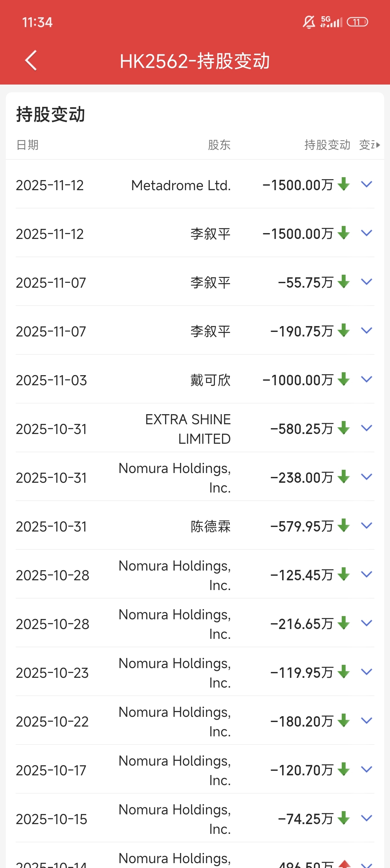Tap the scroll-right triangle in table header

pyautogui.click(x=378, y=145)
